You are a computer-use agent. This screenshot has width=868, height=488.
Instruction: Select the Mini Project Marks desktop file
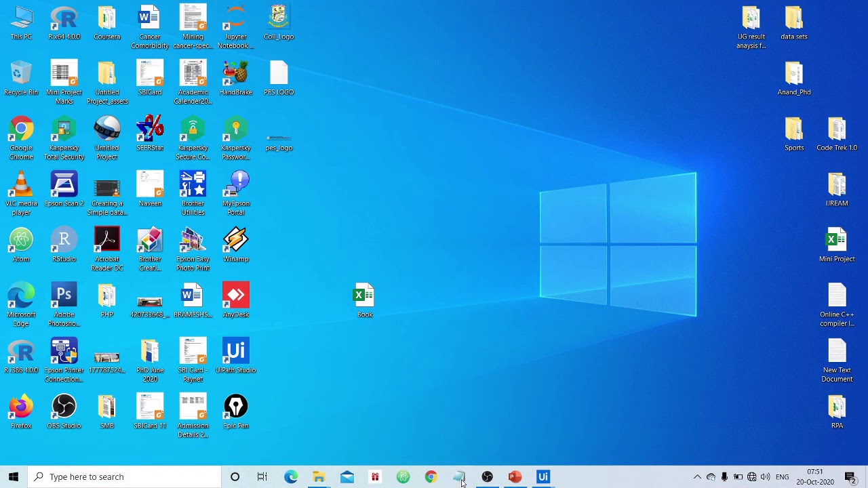pos(64,83)
